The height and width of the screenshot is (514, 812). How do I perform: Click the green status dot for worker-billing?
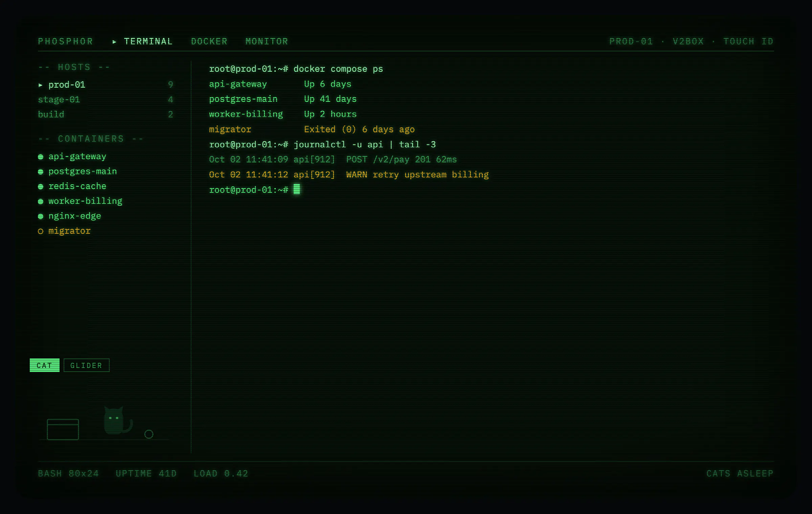tap(41, 201)
